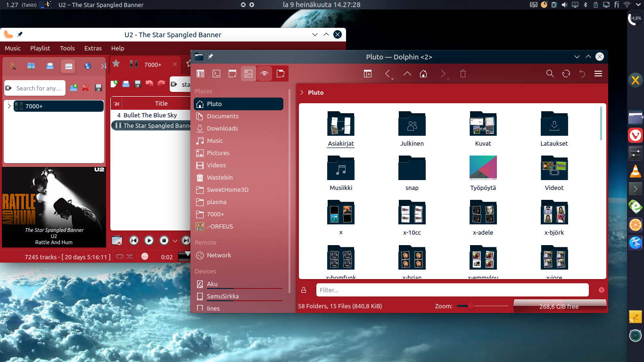Viewport: 644px width, 362px height.
Task: Select the Julkinen folder
Action: pos(412,129)
